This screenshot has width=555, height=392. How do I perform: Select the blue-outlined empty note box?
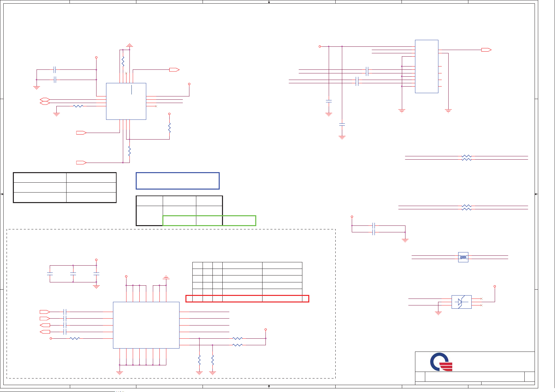pyautogui.click(x=178, y=181)
